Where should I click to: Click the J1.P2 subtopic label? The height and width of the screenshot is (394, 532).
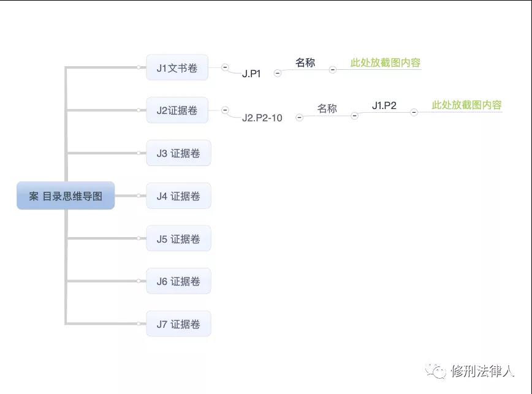point(384,105)
